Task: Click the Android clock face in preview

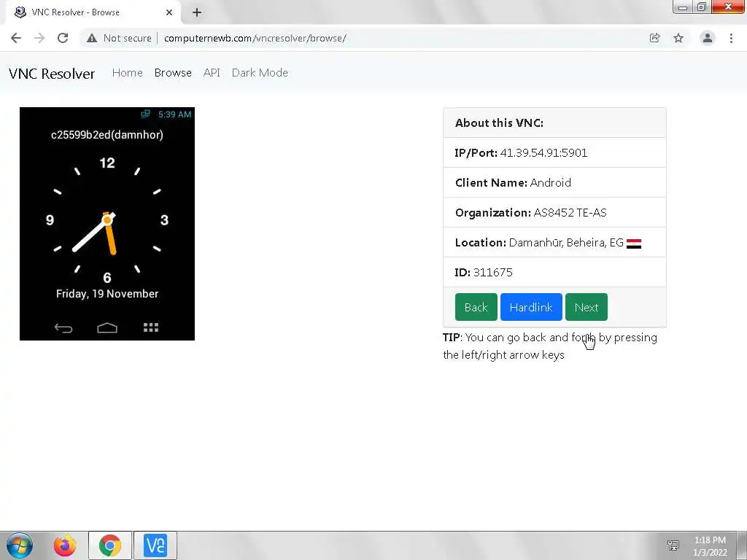Action: 107,219
